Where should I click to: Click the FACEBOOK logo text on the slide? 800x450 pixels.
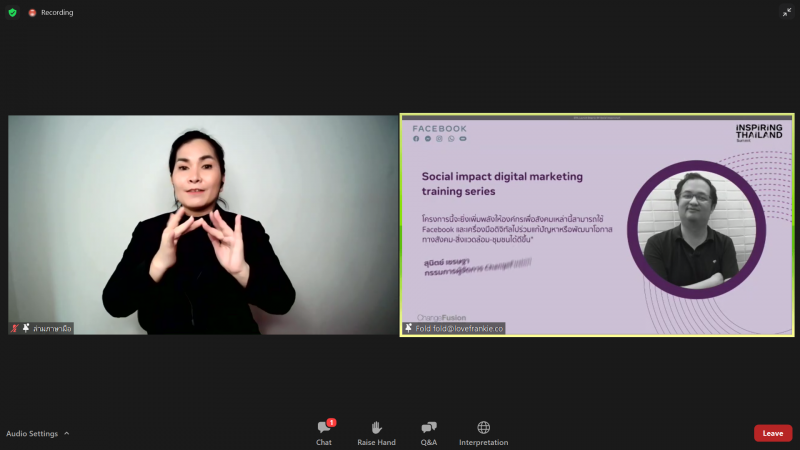point(439,129)
